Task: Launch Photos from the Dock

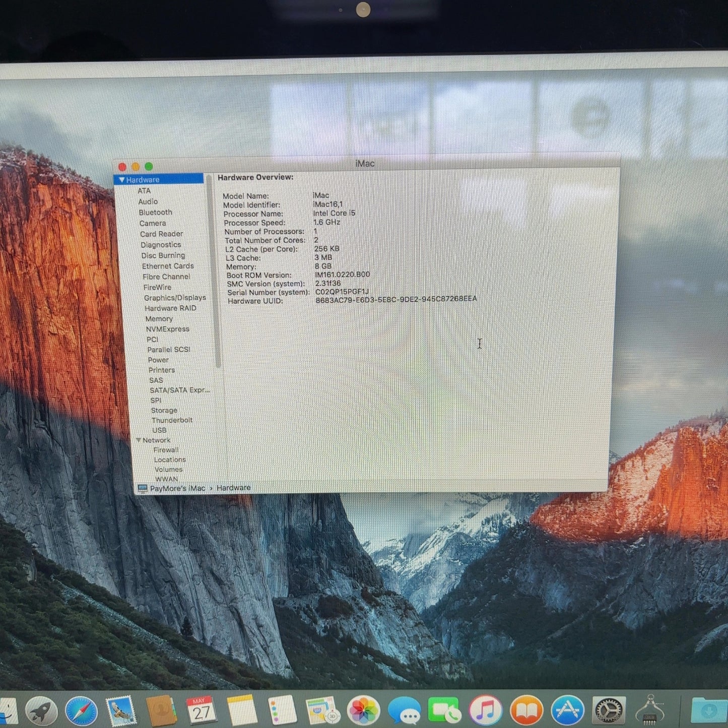Action: coord(363,711)
